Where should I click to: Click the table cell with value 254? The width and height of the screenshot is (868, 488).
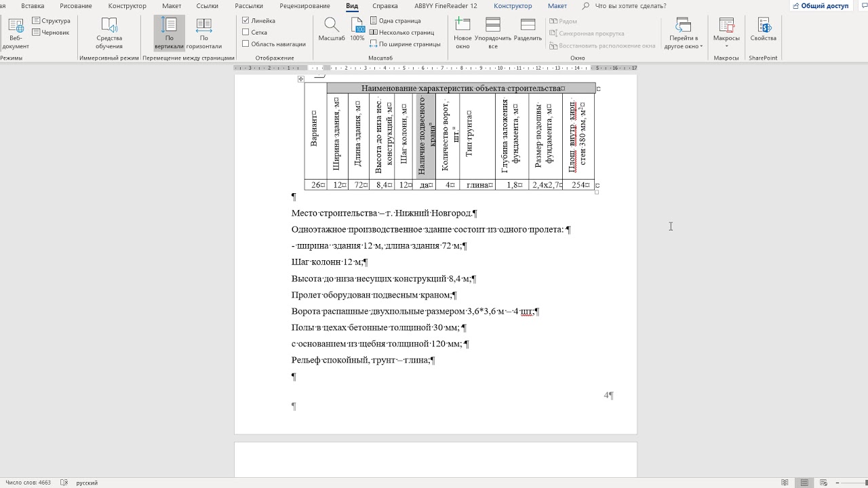tap(578, 185)
